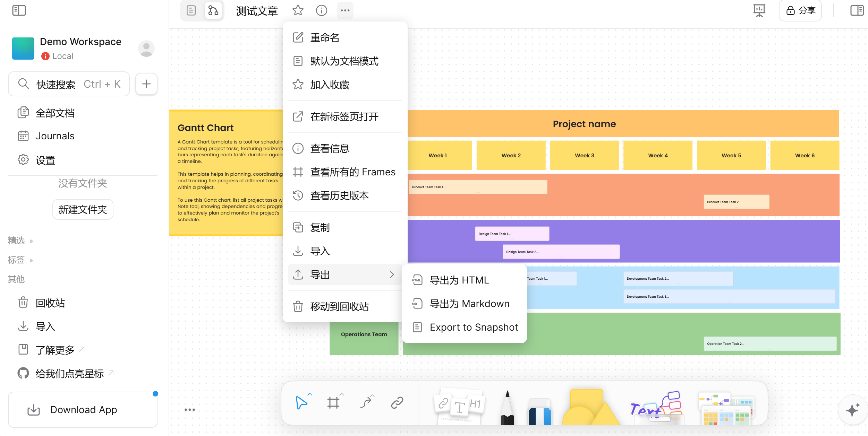Switch to page document mode icon

(191, 10)
